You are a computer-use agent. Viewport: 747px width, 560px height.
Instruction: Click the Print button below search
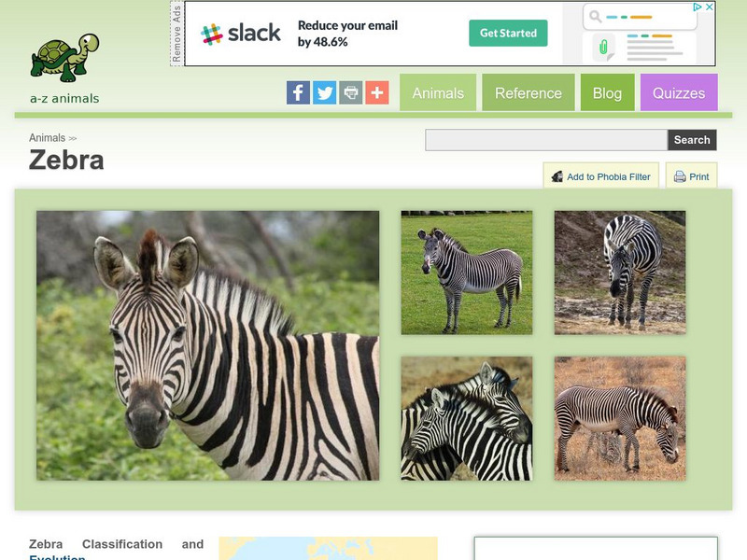[x=691, y=175]
